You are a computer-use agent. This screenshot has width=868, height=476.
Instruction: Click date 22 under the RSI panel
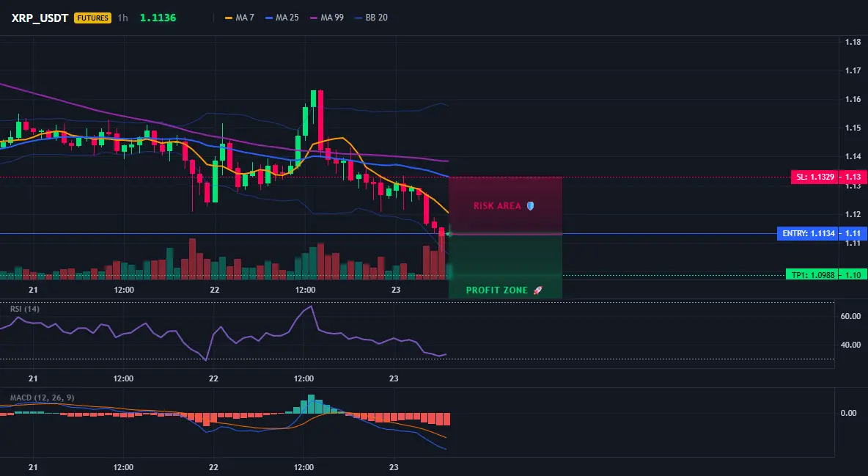click(x=213, y=378)
